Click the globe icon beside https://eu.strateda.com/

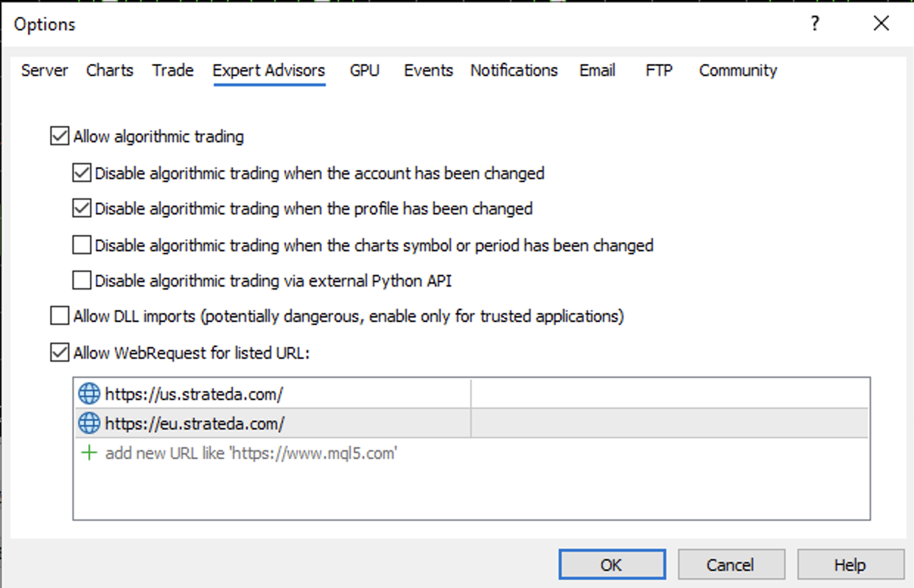click(88, 422)
